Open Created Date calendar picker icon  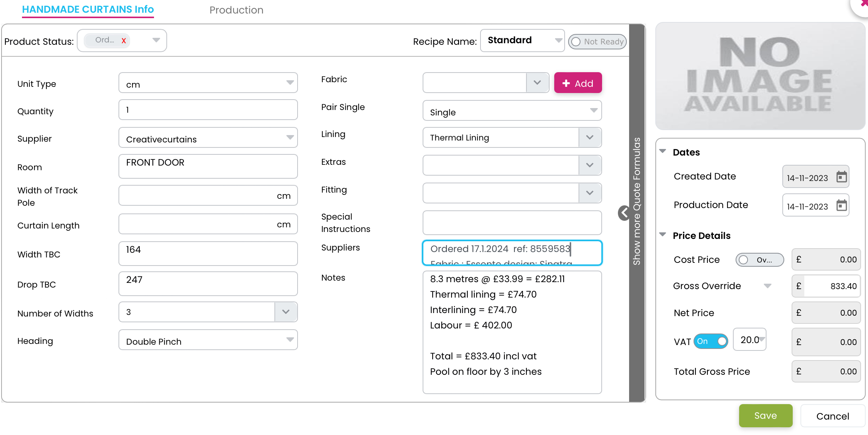point(841,177)
